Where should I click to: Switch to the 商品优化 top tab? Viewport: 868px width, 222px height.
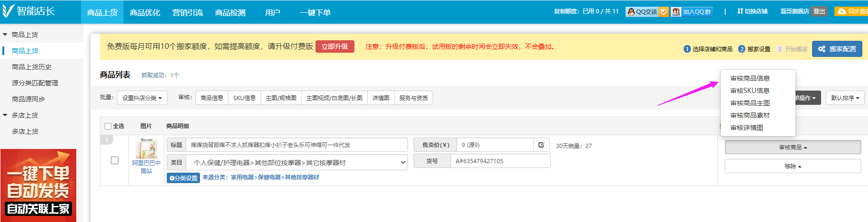[x=145, y=12]
